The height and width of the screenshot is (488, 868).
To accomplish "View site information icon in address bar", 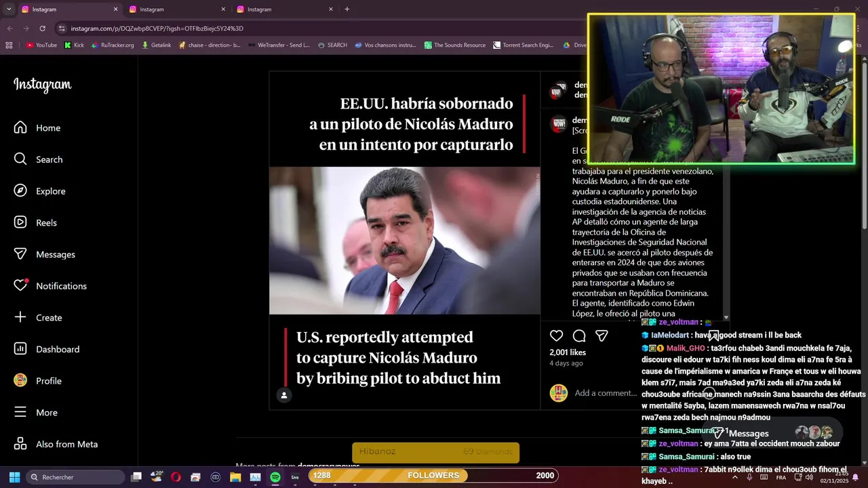I will point(62,28).
